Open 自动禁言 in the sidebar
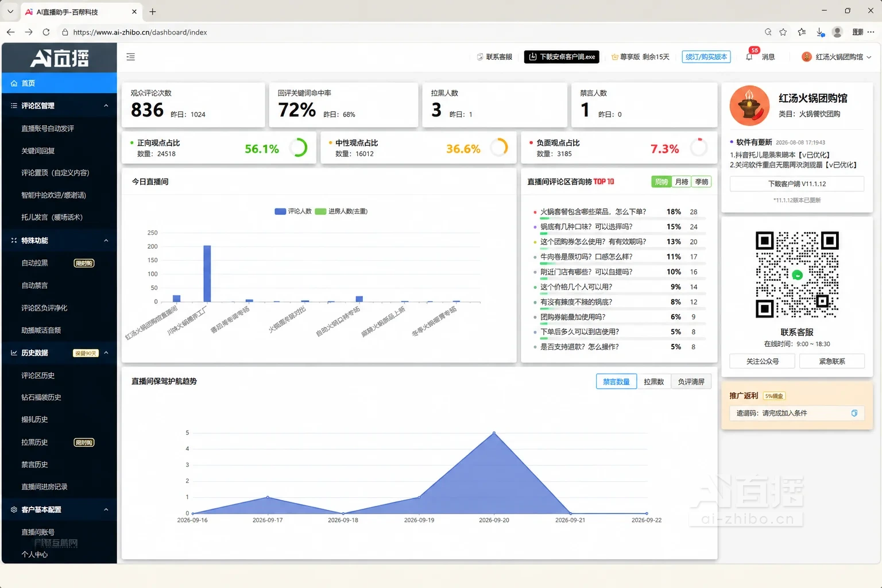Screen dimensions: 882x588 34,285
